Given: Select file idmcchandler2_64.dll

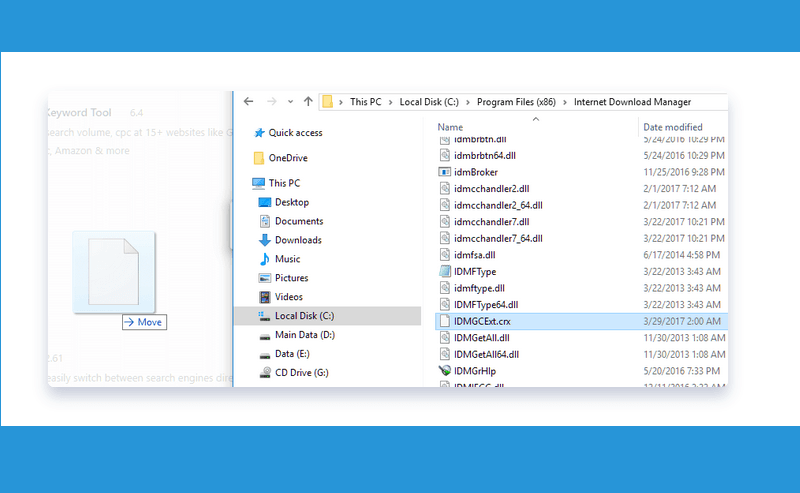Looking at the screenshot, I should coord(498,205).
